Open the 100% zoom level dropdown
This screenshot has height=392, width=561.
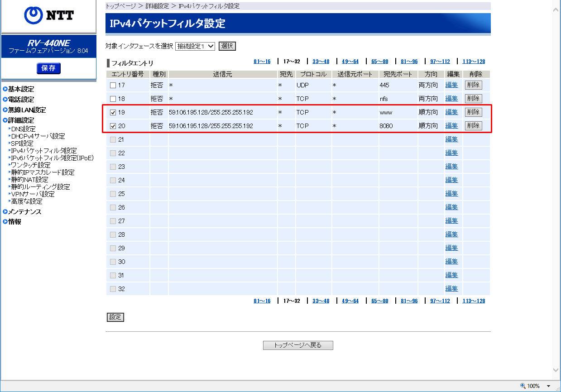pyautogui.click(x=549, y=386)
